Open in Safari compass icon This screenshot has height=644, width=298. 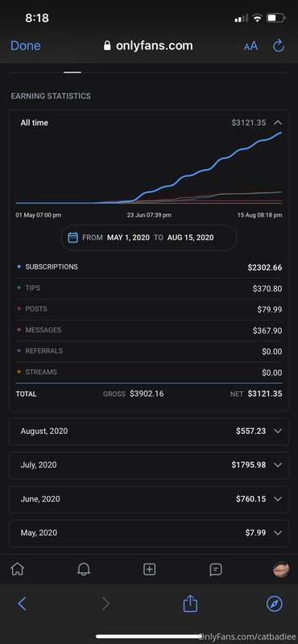[x=274, y=604]
